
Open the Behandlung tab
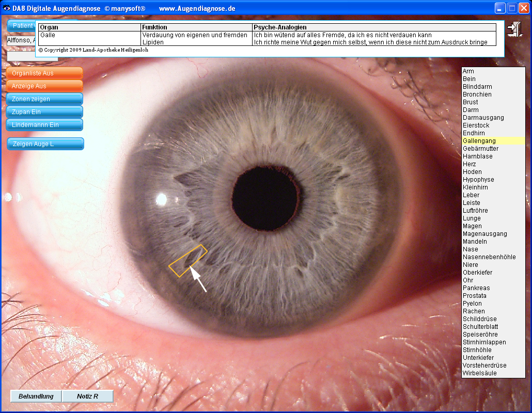[36, 396]
